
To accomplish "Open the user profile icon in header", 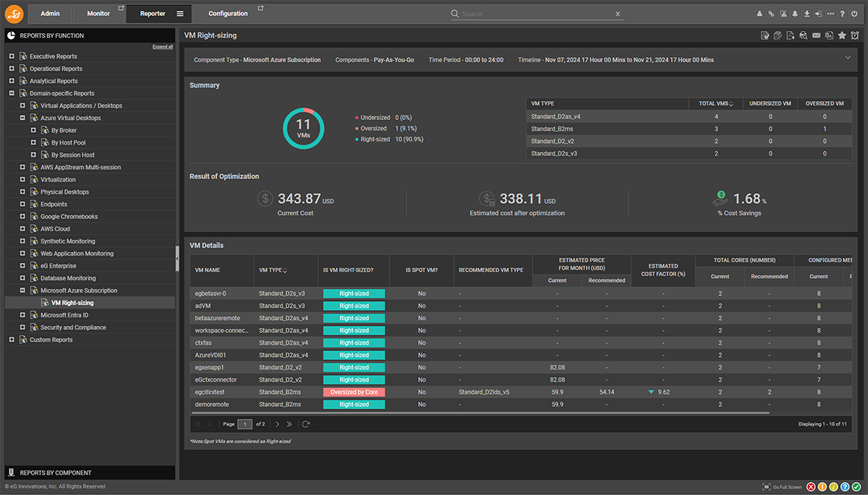I will [759, 14].
